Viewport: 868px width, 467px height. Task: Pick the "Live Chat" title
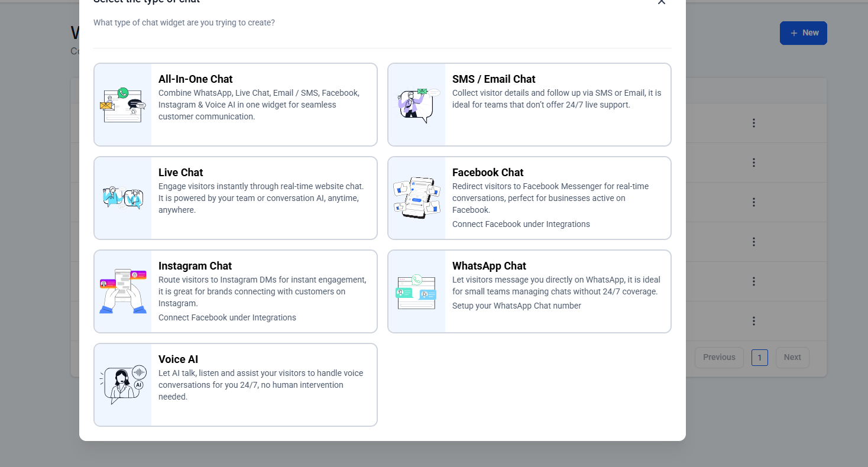tap(181, 173)
